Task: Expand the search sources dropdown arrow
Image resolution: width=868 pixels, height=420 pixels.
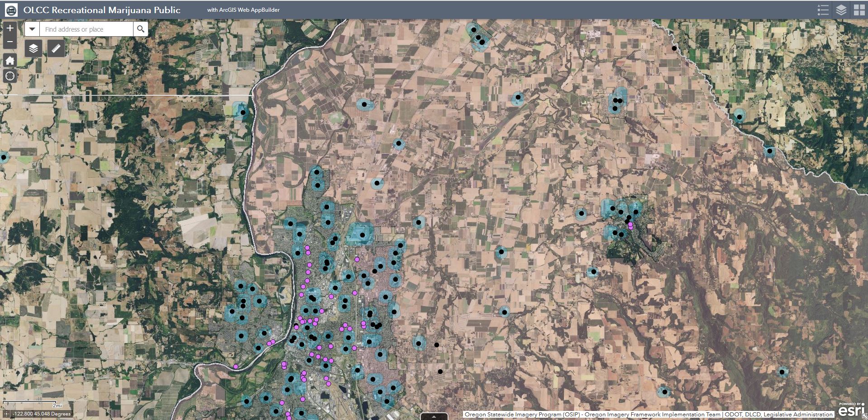Action: [32, 29]
